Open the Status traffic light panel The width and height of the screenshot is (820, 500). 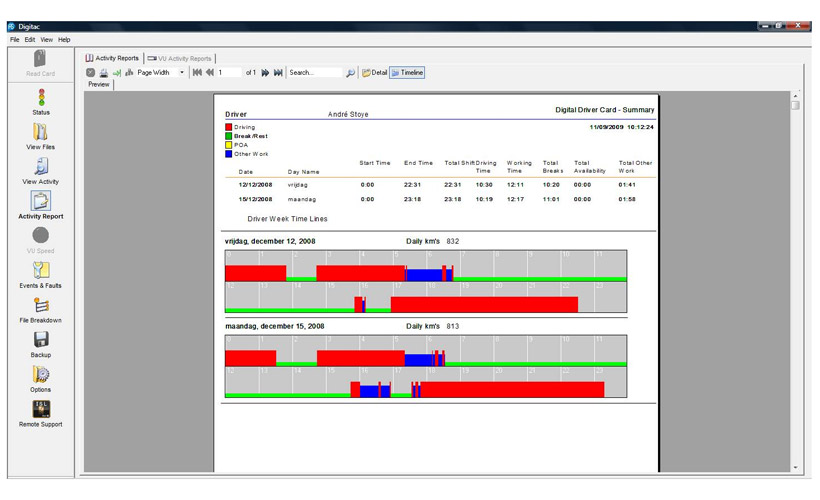point(41,97)
